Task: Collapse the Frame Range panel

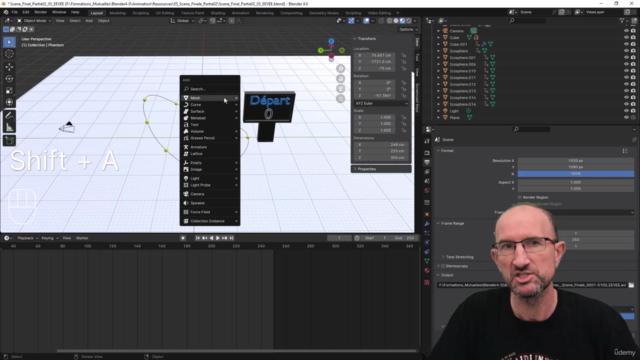Action: tap(451, 223)
